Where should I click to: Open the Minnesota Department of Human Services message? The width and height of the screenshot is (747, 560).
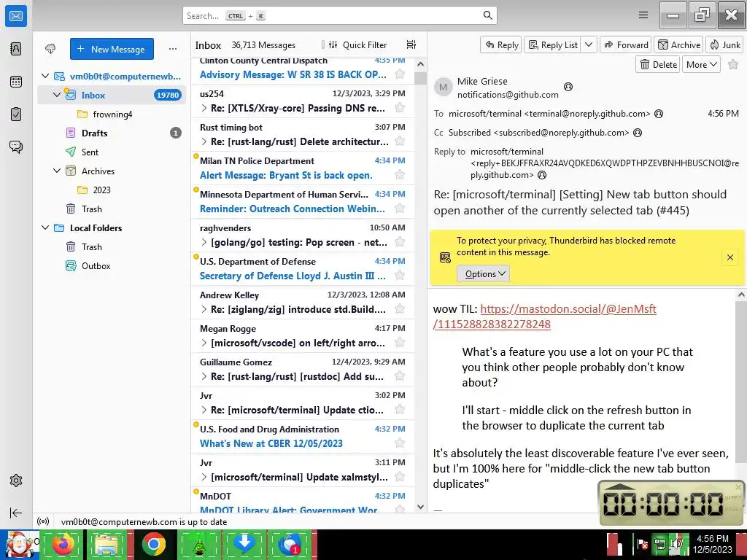(303, 201)
